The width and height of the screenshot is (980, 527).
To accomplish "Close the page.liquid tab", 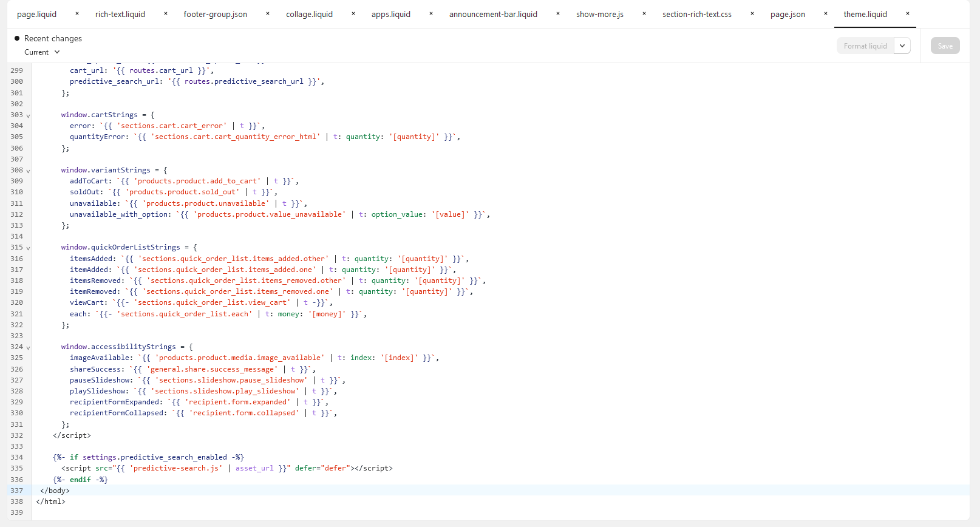I will pos(77,14).
